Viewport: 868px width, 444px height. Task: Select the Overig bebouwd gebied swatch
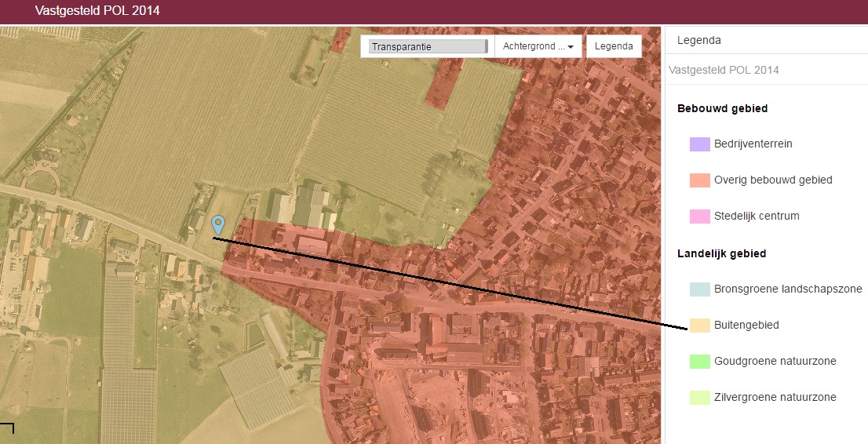pos(699,180)
